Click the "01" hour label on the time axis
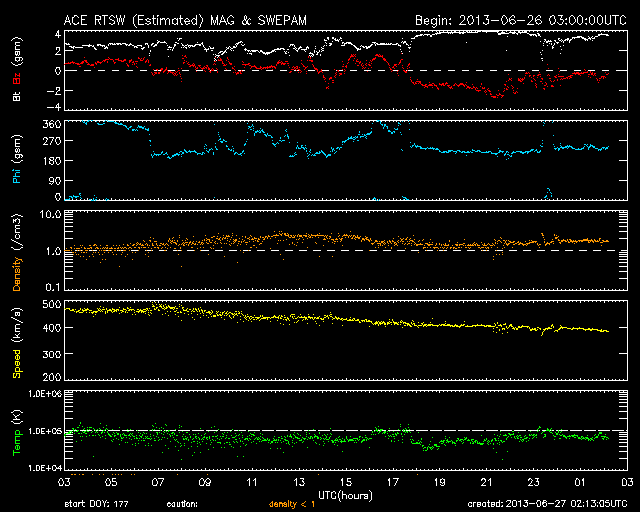640x512 pixels. [x=580, y=482]
